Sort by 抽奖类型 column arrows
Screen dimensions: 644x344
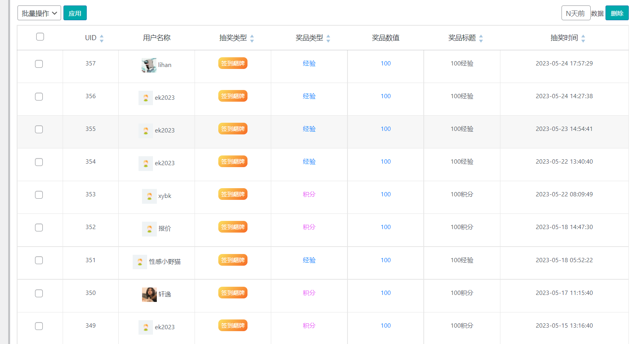[x=252, y=38]
